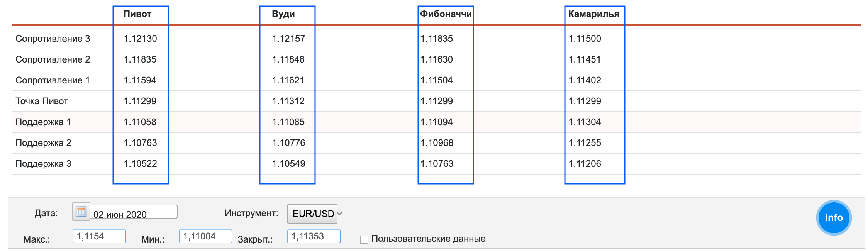
Task: Click the Поддержка 1 row label
Action: [43, 122]
